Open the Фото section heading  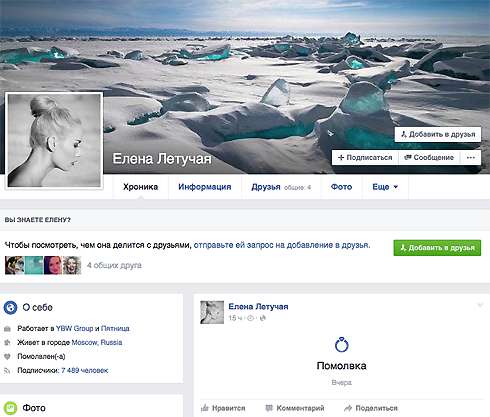[x=34, y=408]
